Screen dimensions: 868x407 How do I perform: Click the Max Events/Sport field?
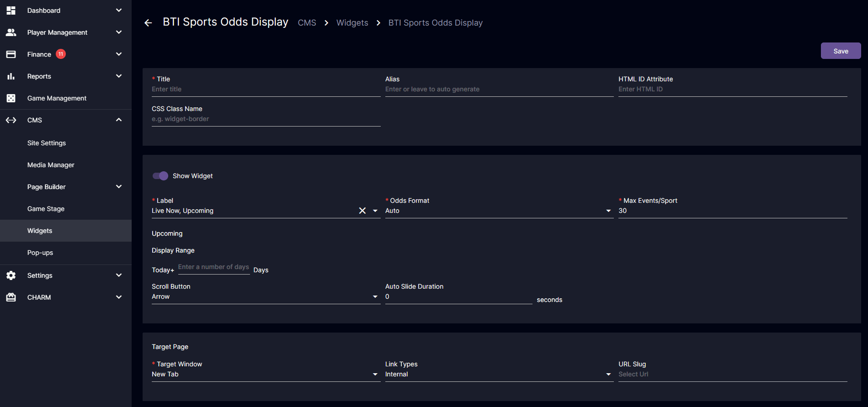coord(733,211)
